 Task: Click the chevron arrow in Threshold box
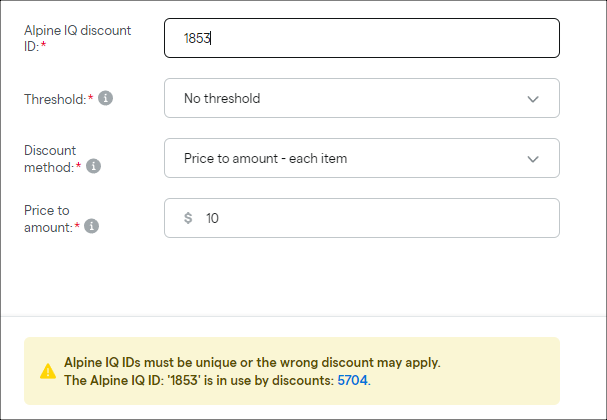pos(533,99)
